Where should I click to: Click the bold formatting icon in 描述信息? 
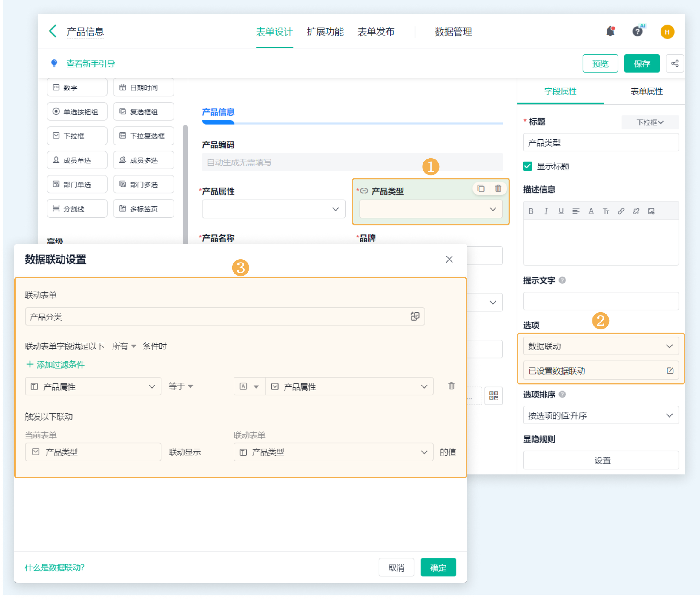[531, 211]
